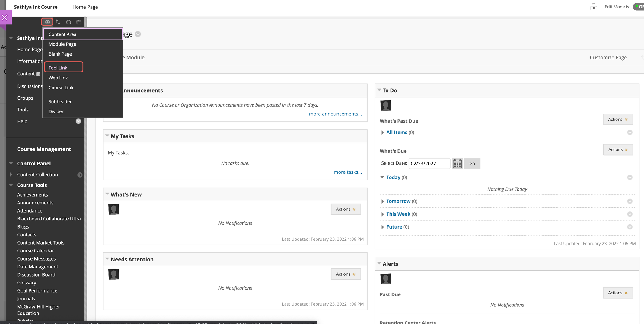Collapse the What's New module
The width and height of the screenshot is (644, 324).
107,194
